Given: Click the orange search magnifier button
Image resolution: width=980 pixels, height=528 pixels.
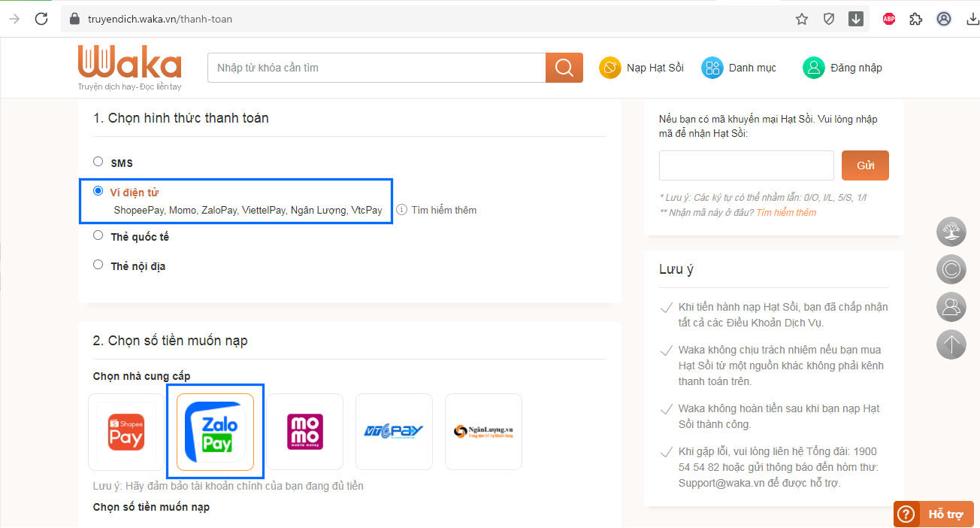Looking at the screenshot, I should point(564,68).
